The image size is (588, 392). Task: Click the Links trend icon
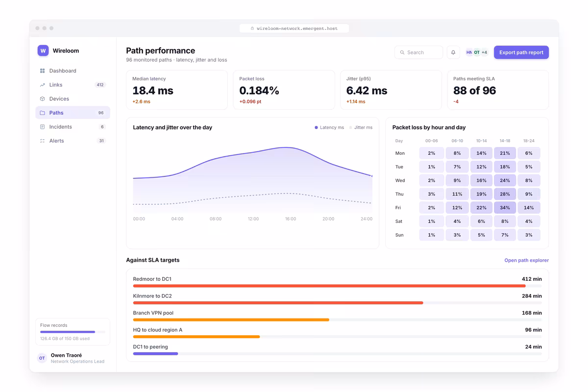43,85
